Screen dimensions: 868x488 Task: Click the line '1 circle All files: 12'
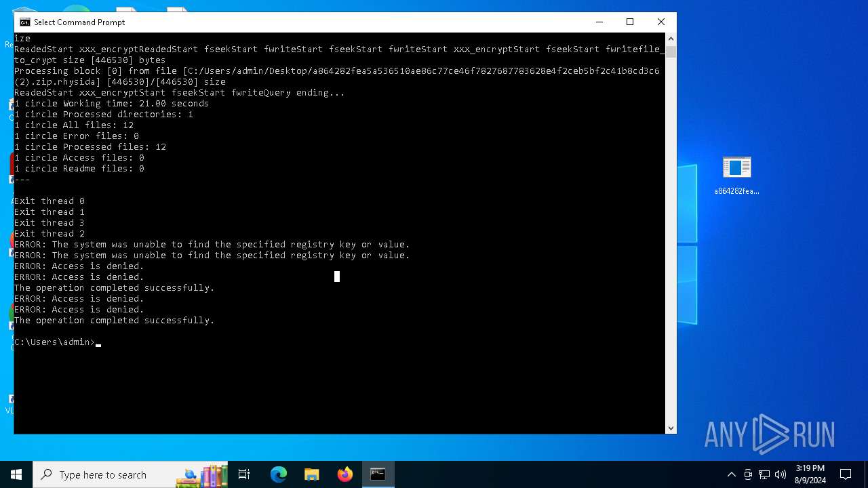74,125
